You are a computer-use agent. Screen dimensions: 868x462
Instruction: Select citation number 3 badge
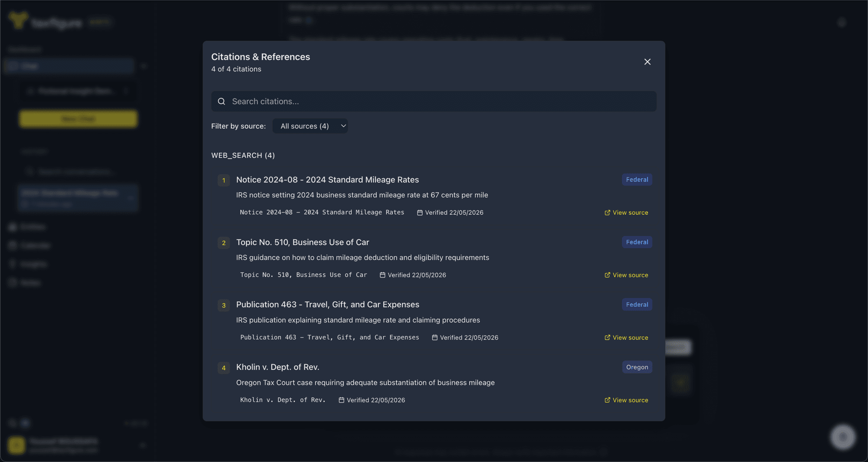point(224,305)
